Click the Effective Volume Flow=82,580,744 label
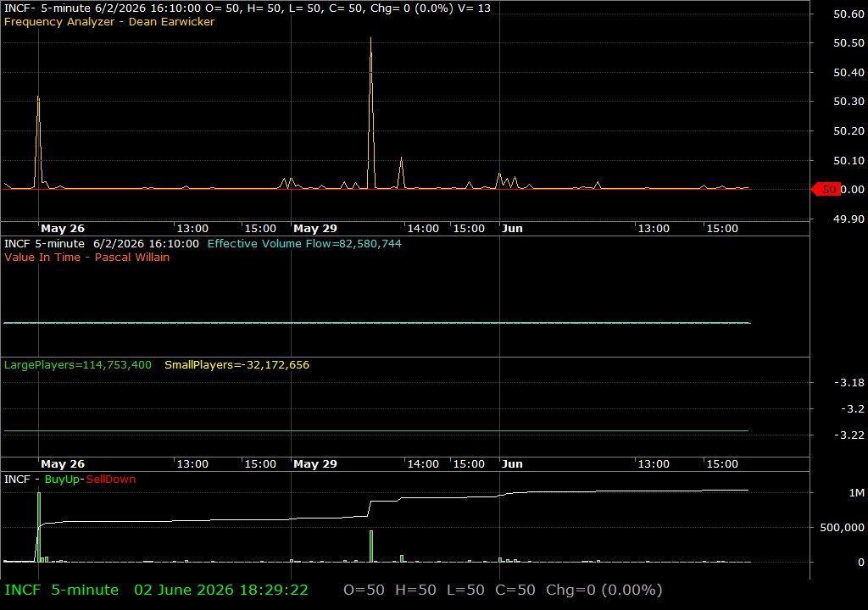 point(304,243)
